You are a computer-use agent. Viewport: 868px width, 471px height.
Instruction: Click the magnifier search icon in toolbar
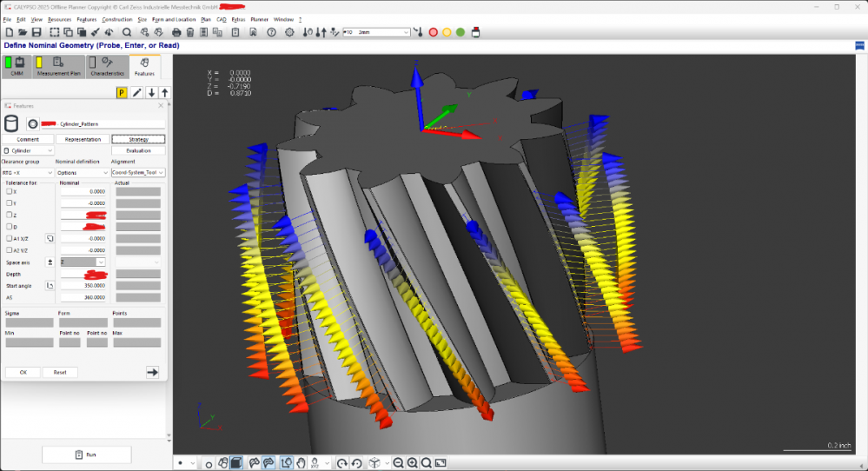tap(127, 33)
